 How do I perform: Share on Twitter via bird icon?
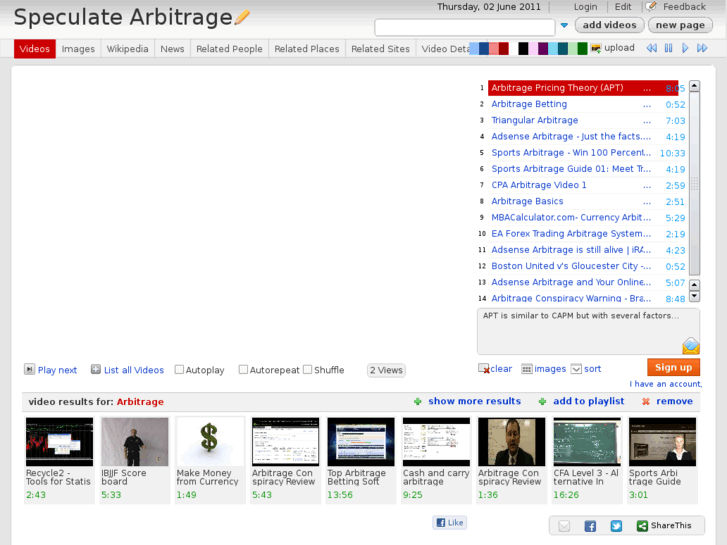click(616, 526)
